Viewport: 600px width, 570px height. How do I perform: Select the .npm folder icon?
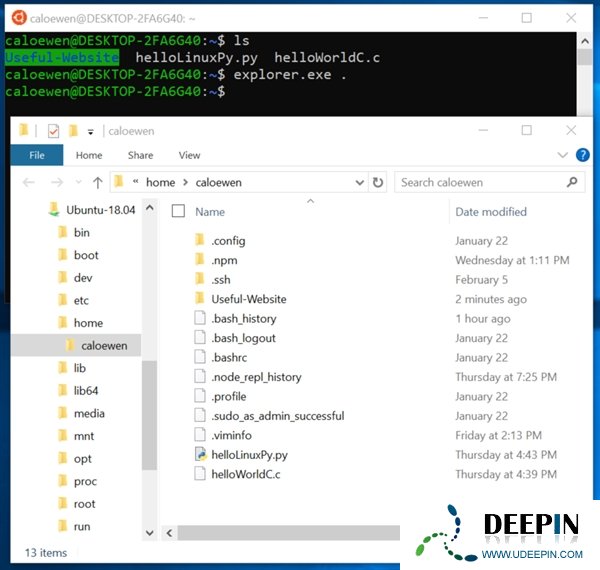click(199, 259)
